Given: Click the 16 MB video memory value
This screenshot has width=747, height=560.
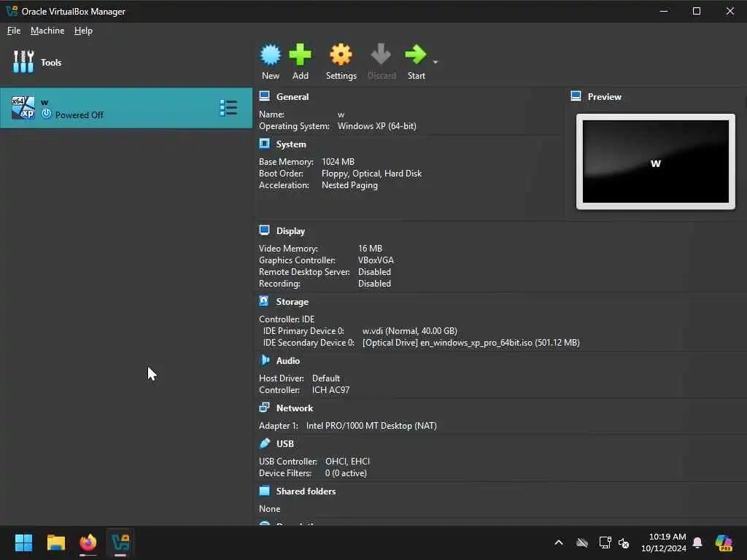Looking at the screenshot, I should [370, 249].
